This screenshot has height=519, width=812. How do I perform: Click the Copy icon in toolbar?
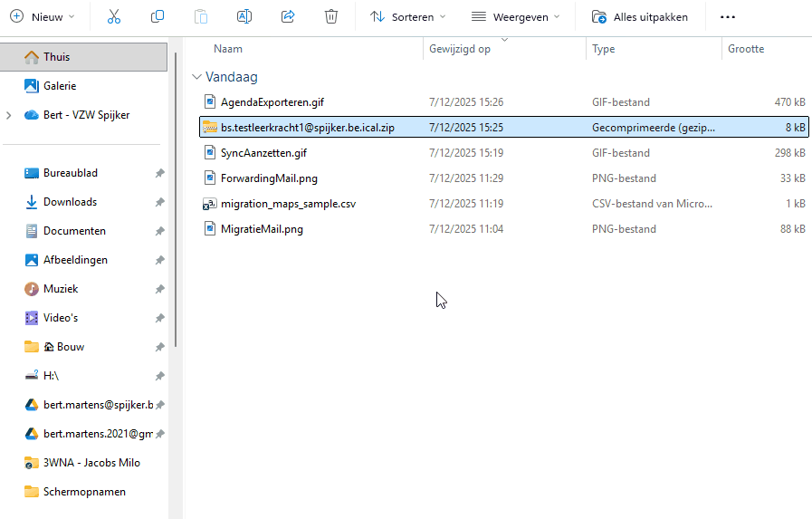point(158,16)
